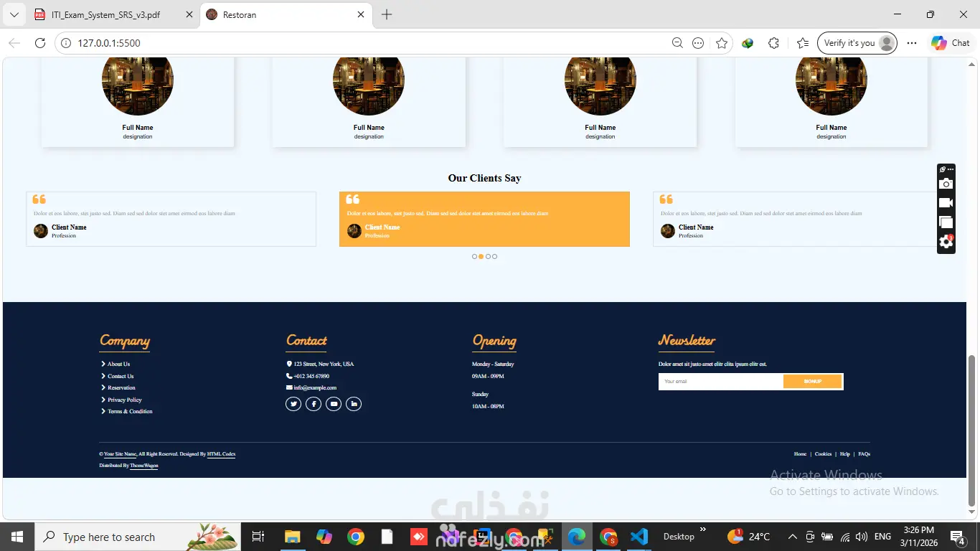The image size is (980, 551).
Task: Open the volume control in the system tray
Action: click(x=862, y=537)
